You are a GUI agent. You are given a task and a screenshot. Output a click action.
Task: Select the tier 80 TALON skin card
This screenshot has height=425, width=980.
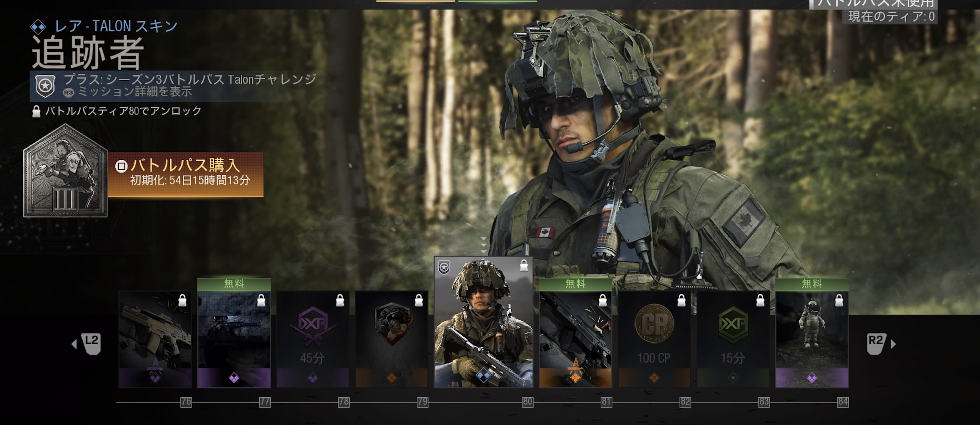(x=483, y=322)
